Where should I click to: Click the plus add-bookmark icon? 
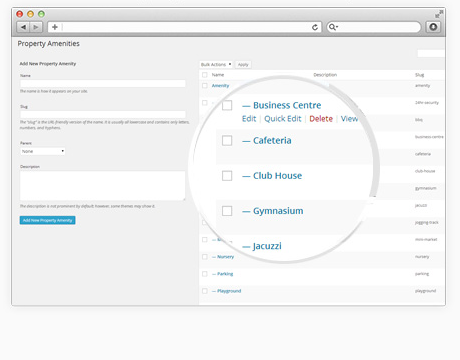[55, 27]
